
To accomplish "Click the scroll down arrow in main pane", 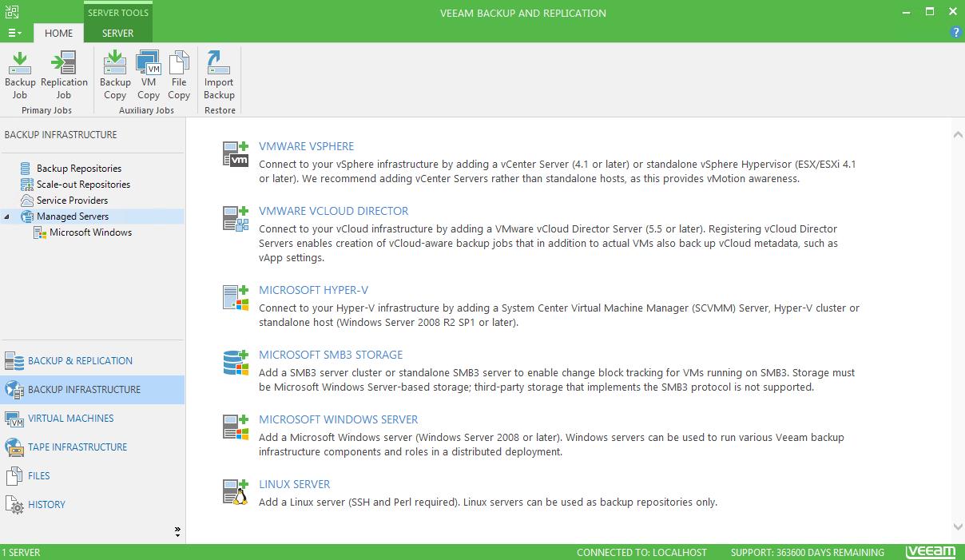I will click(x=958, y=526).
